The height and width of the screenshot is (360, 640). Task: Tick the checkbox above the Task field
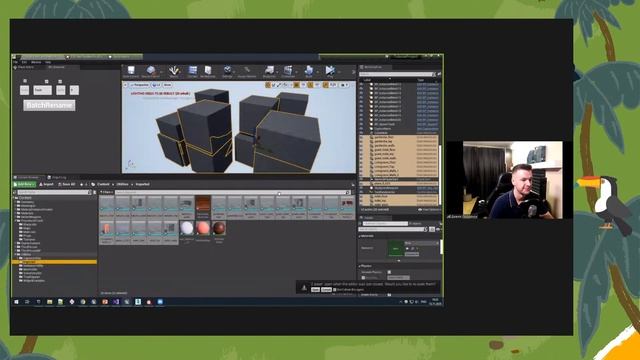pos(46,81)
